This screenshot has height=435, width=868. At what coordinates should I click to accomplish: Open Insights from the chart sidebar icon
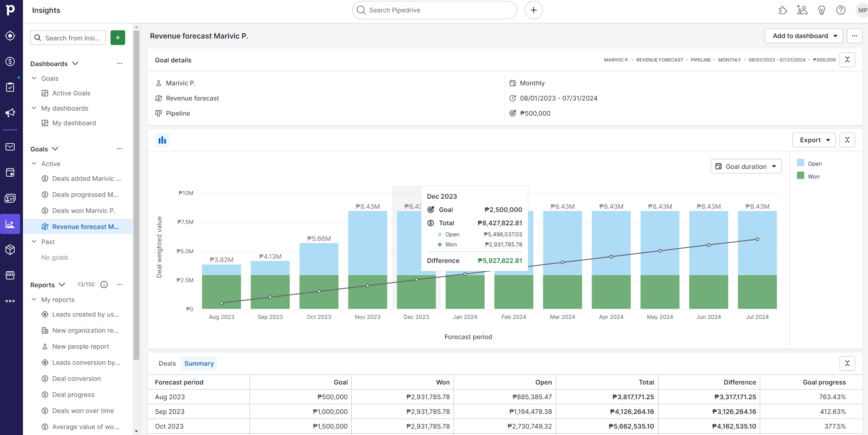(x=10, y=224)
